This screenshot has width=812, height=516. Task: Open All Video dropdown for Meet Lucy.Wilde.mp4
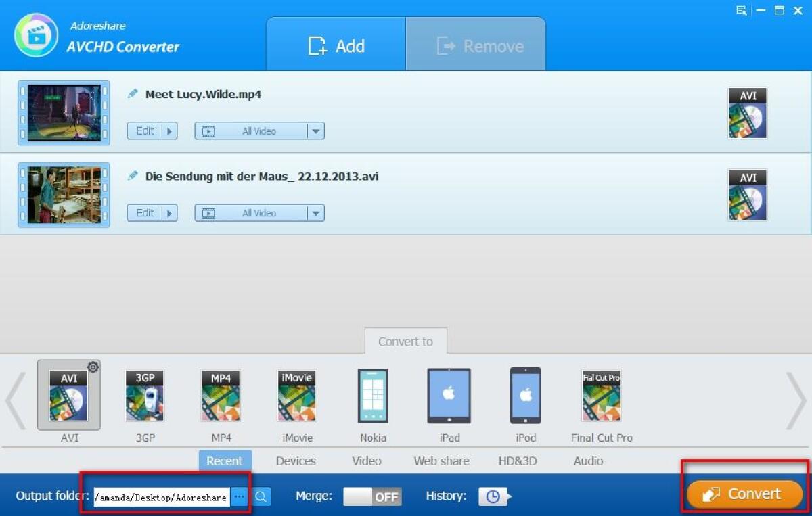316,131
